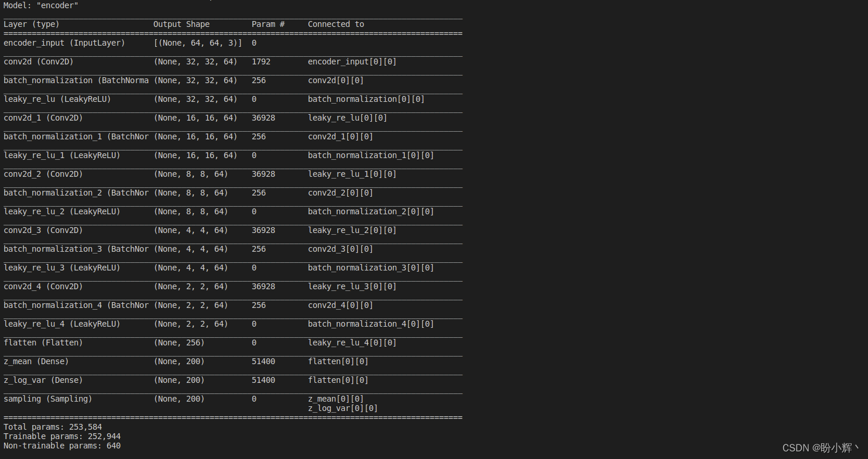The image size is (868, 459).
Task: Click 'z_mean[0][0]' connection text
Action: [x=336, y=399]
